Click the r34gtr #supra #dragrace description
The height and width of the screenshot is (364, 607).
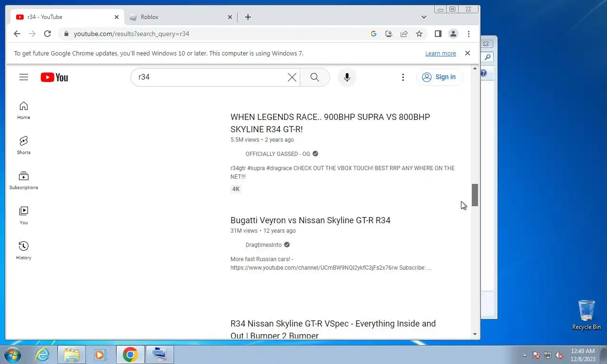coord(342,173)
